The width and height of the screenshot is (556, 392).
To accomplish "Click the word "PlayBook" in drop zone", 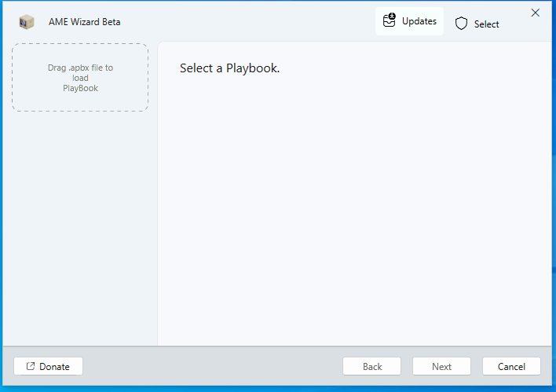I will click(x=80, y=88).
